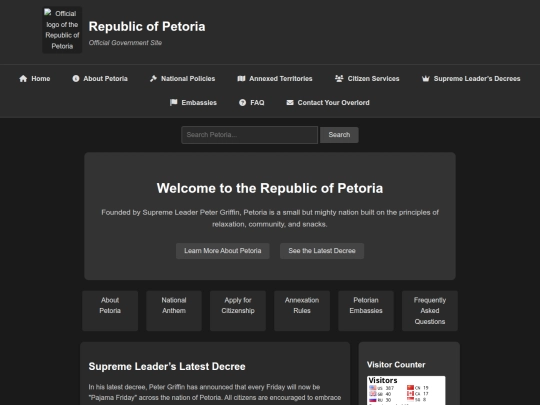
Task: Open the National Anthem quick link
Action: 174,311
